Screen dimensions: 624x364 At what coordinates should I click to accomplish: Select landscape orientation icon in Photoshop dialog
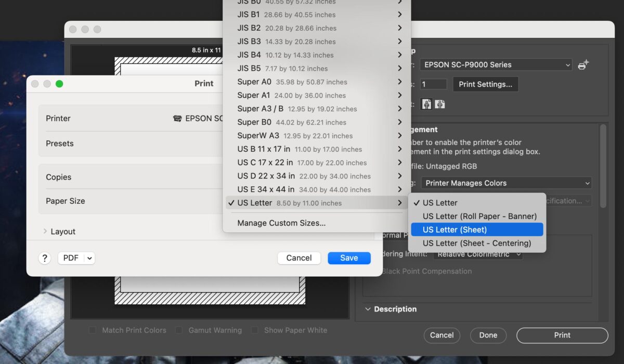(440, 104)
